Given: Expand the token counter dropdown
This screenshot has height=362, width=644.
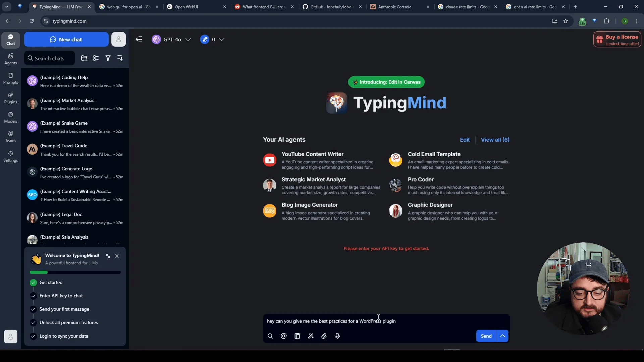Looking at the screenshot, I should pos(222,39).
